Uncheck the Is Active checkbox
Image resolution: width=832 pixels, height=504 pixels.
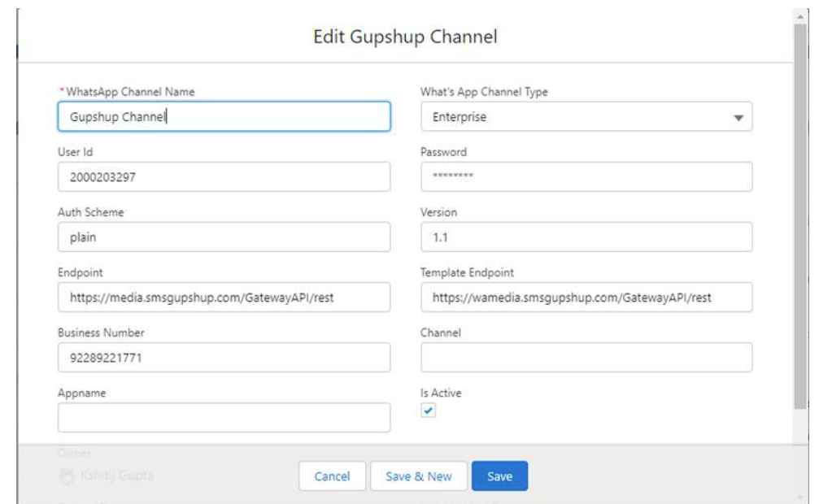(x=429, y=411)
